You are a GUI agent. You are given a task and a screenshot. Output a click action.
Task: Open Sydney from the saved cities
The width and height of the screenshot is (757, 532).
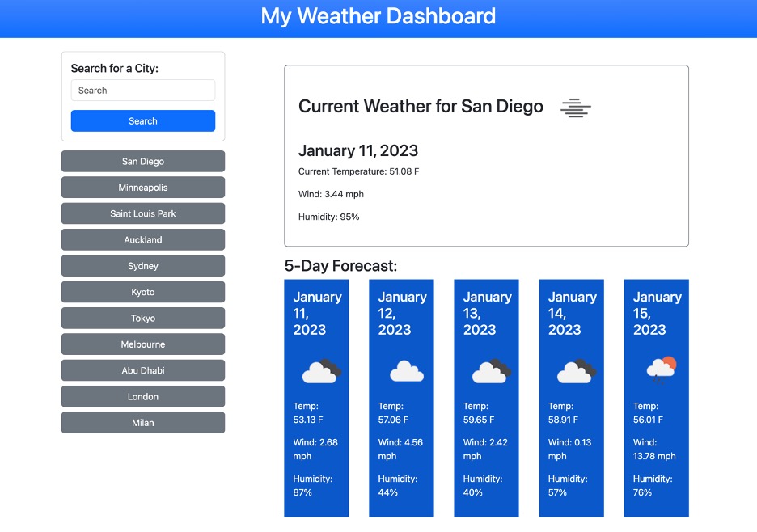(142, 265)
